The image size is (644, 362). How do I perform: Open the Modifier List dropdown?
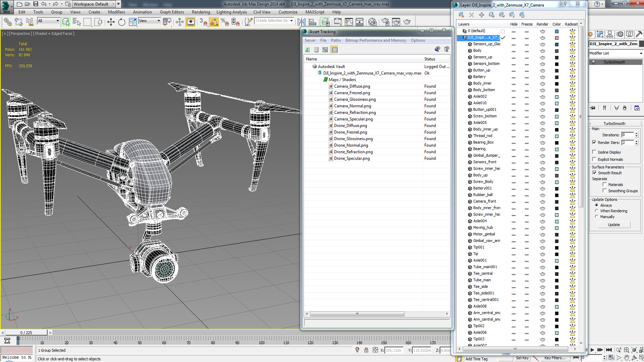click(x=616, y=53)
